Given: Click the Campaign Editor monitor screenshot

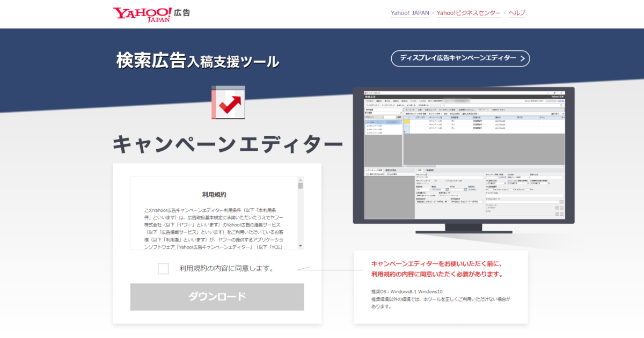Looking at the screenshot, I should click(x=464, y=159).
